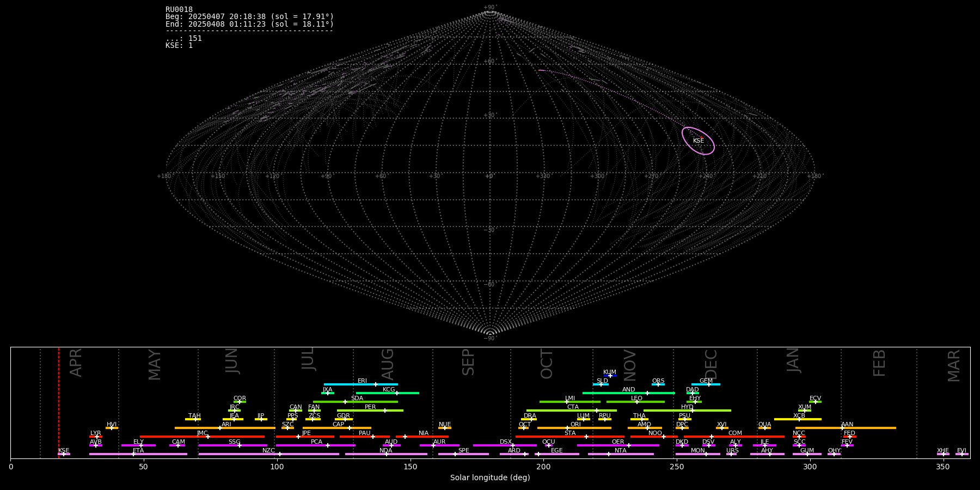
Task: Select the ETA shower label
Action: point(138,451)
